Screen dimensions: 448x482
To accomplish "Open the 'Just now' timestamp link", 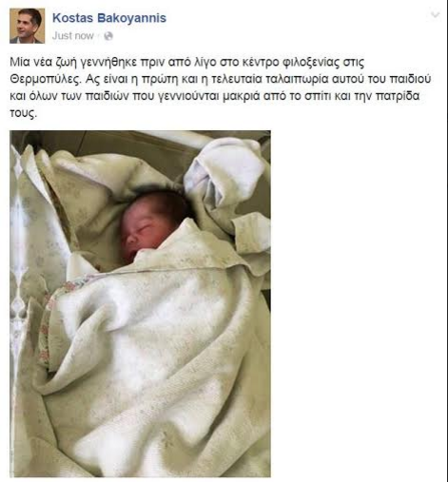I will click(x=73, y=36).
